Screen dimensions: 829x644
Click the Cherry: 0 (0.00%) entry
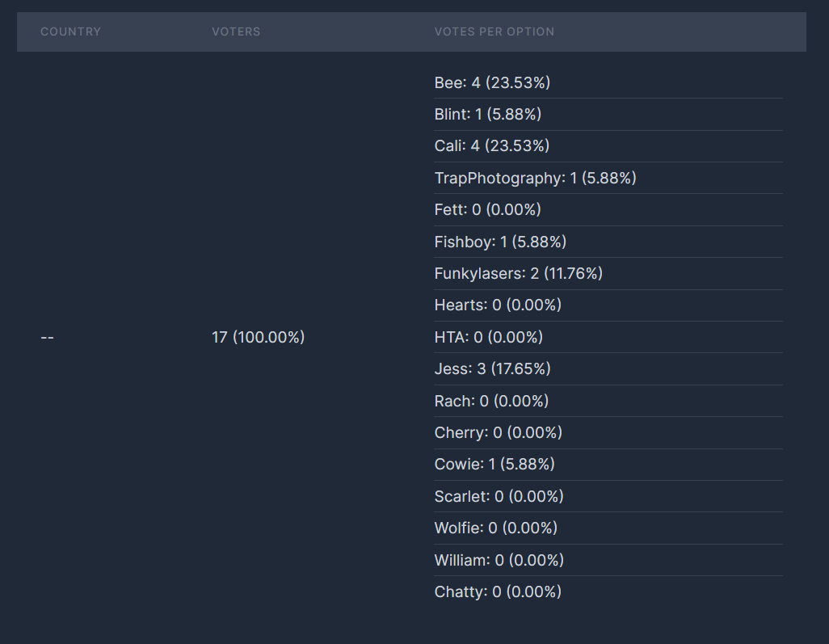pos(498,433)
